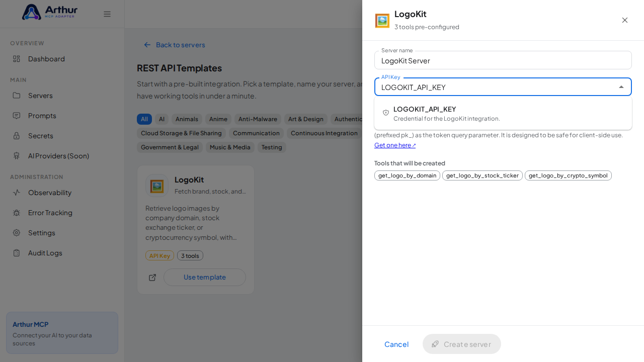Click the Audit Logs clipboard icon
644x362 pixels.
17,253
